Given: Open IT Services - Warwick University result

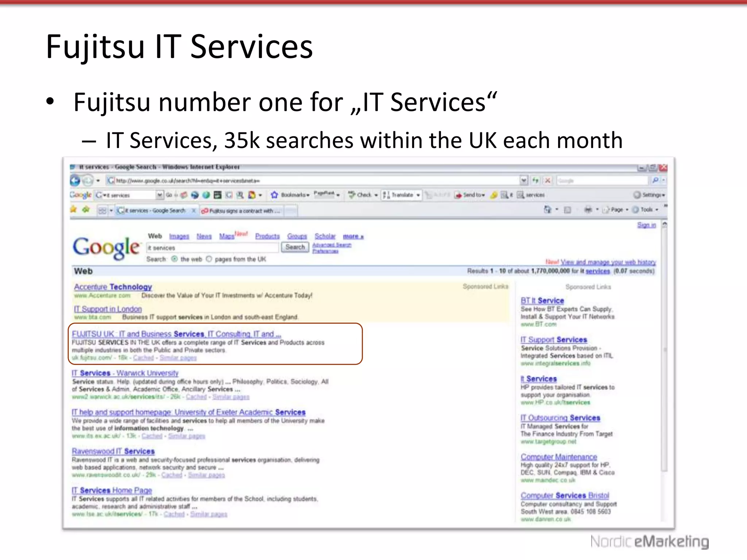Looking at the screenshot, I should [x=125, y=373].
